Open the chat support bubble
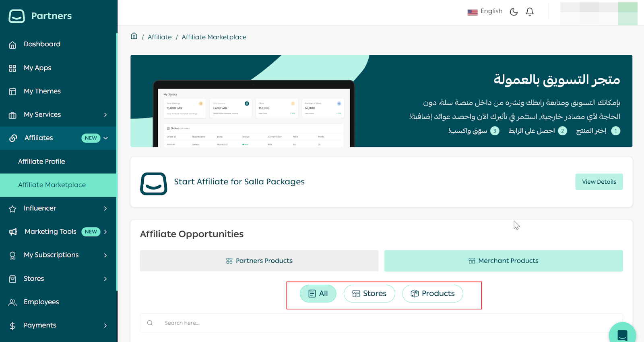644x342 pixels. point(622,334)
